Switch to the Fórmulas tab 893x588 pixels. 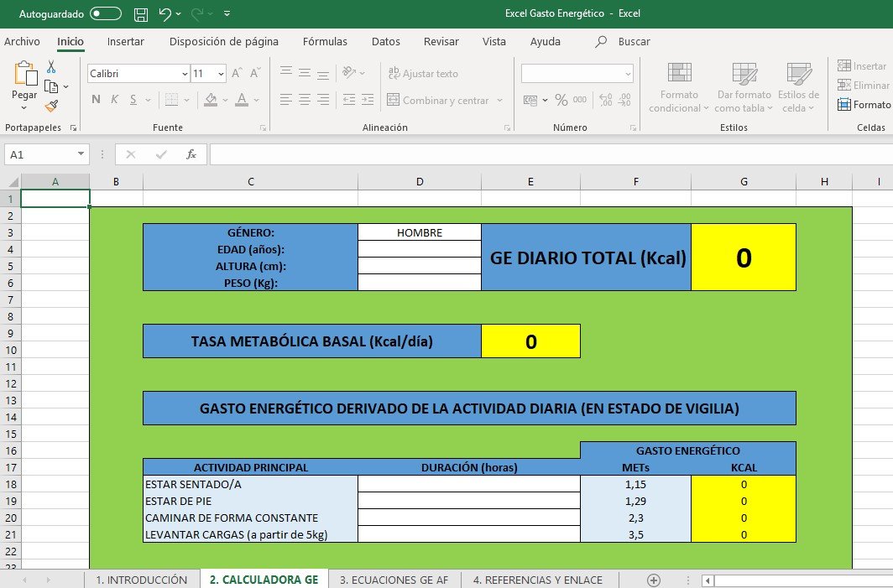click(325, 42)
